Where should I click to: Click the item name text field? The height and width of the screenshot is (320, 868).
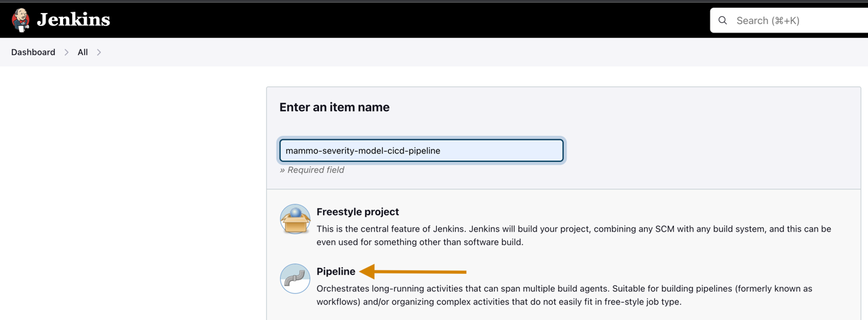point(421,151)
